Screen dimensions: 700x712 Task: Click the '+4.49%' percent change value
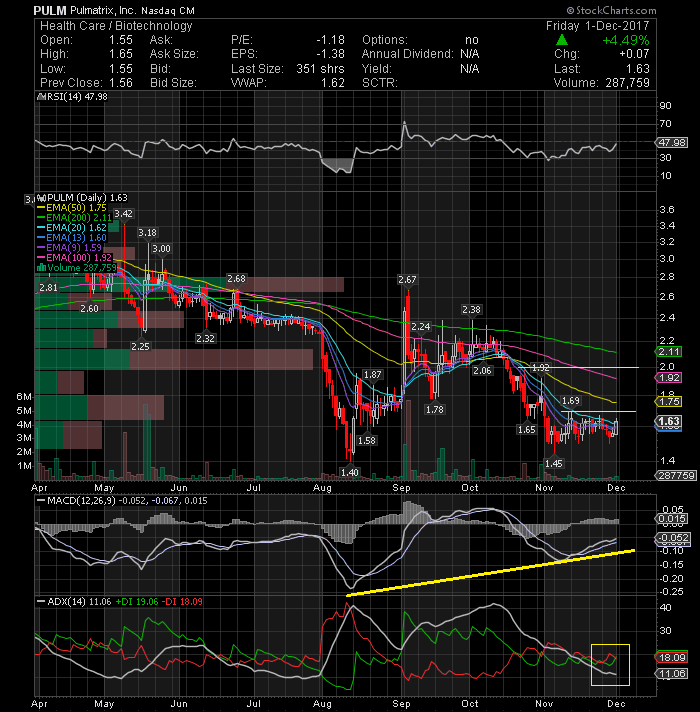(626, 40)
